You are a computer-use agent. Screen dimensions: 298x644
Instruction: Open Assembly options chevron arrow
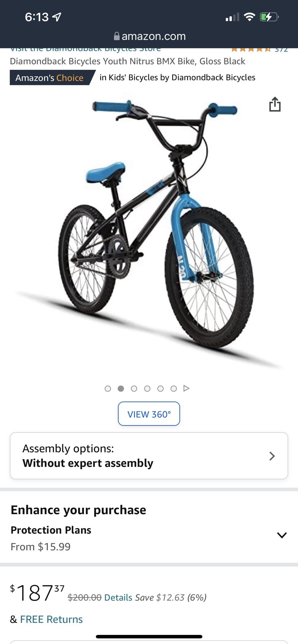coord(272,456)
